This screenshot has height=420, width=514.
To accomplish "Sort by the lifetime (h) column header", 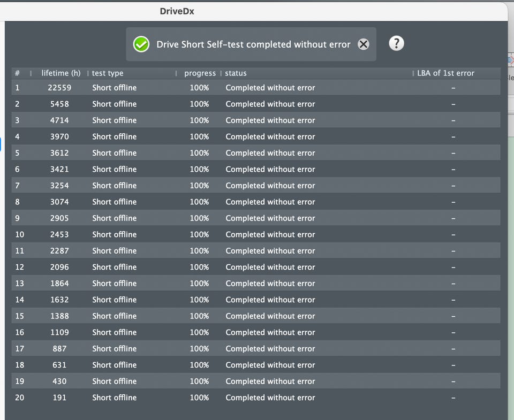I will pyautogui.click(x=61, y=73).
